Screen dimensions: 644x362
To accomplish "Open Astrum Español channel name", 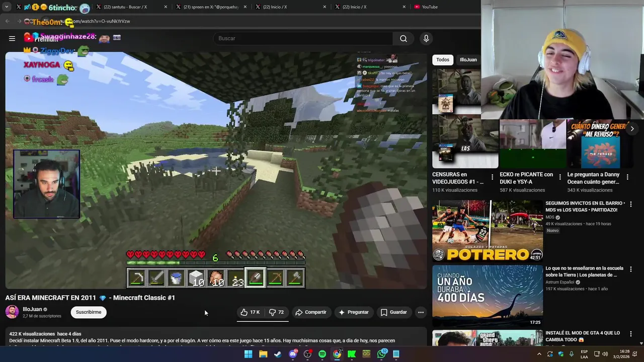I will [x=560, y=282].
